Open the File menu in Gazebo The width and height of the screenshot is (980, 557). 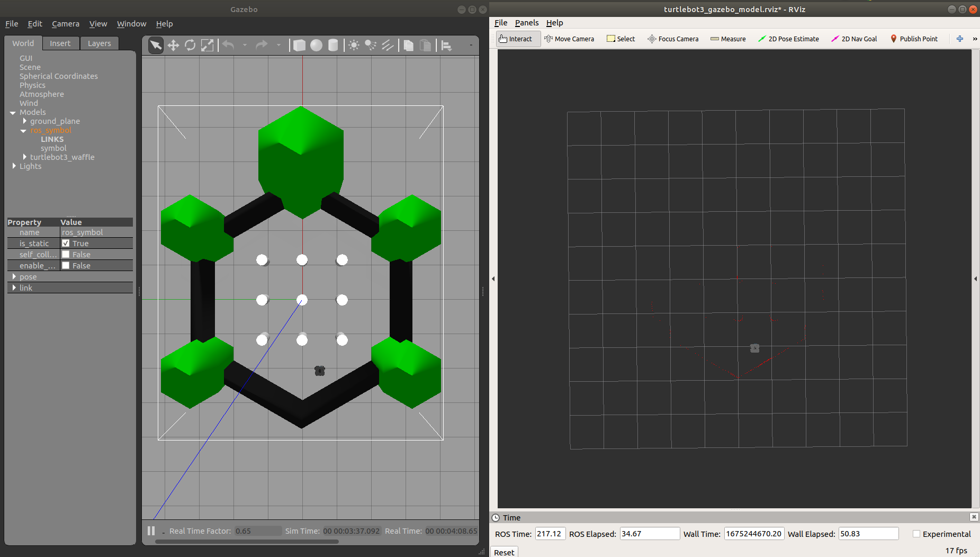tap(12, 24)
